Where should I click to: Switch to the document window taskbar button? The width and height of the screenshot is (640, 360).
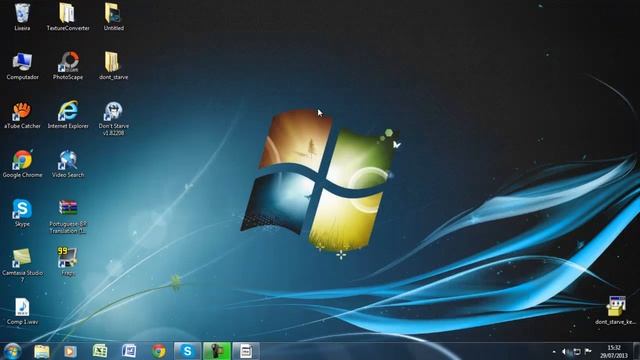tap(246, 351)
